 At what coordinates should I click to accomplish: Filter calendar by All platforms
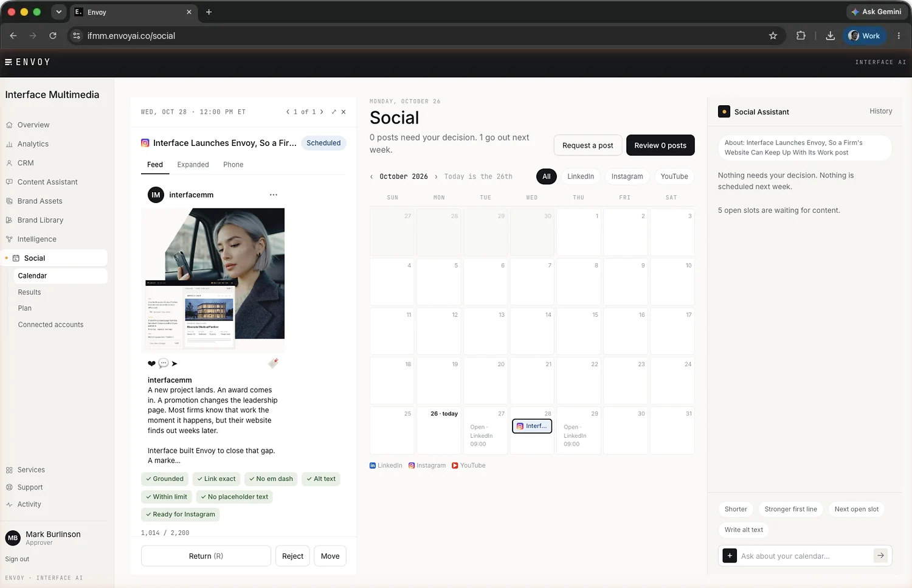point(547,176)
